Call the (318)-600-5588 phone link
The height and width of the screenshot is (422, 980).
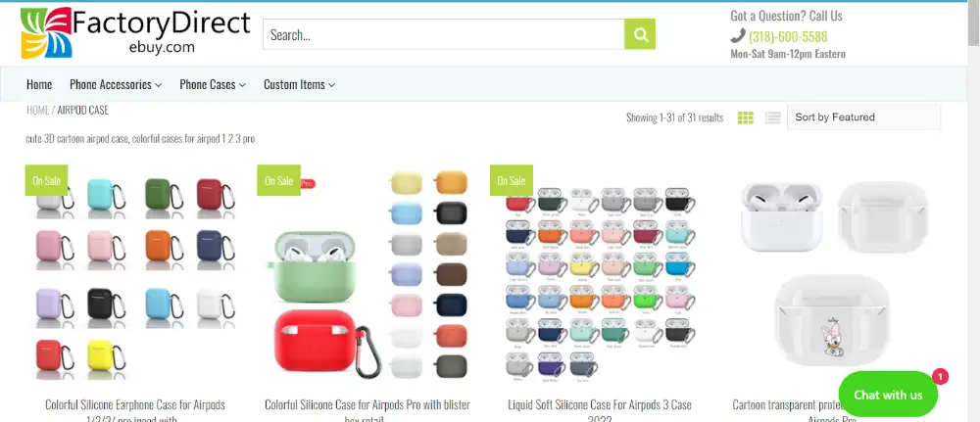point(788,36)
